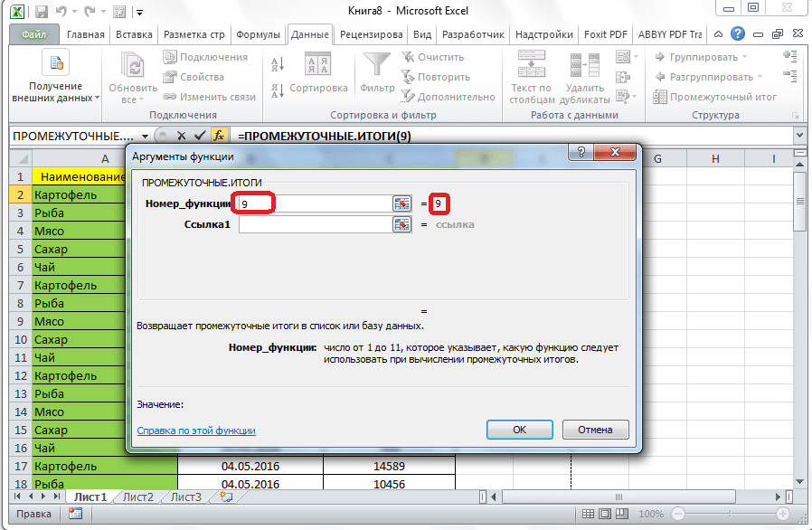The width and height of the screenshot is (812, 530).
Task: Click inside the Ссылка1 input field
Action: [315, 224]
